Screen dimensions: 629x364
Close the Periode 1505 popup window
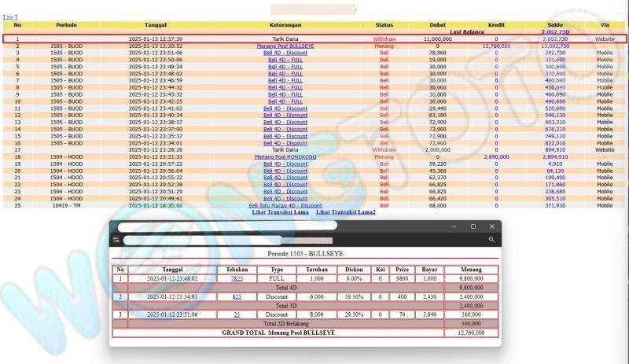point(492,226)
